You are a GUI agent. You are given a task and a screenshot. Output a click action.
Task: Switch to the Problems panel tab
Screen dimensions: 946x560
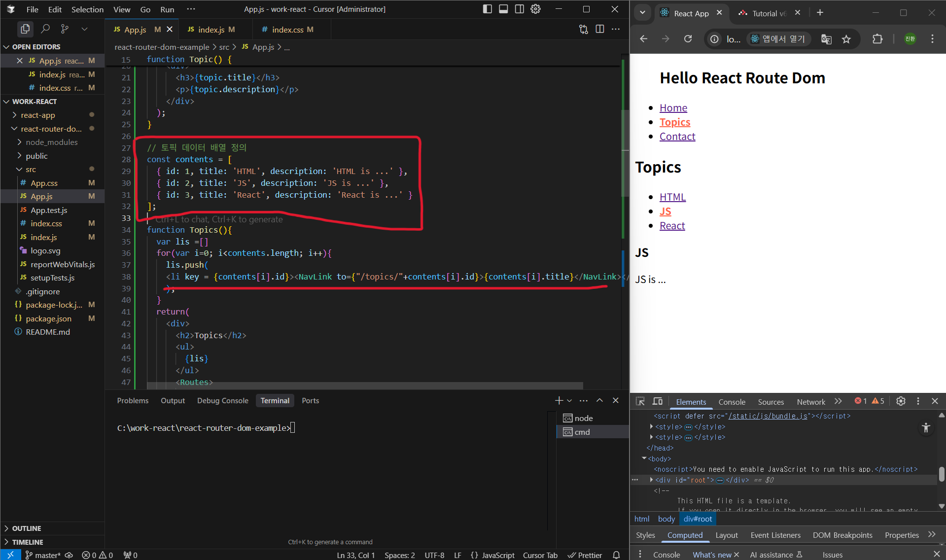133,401
